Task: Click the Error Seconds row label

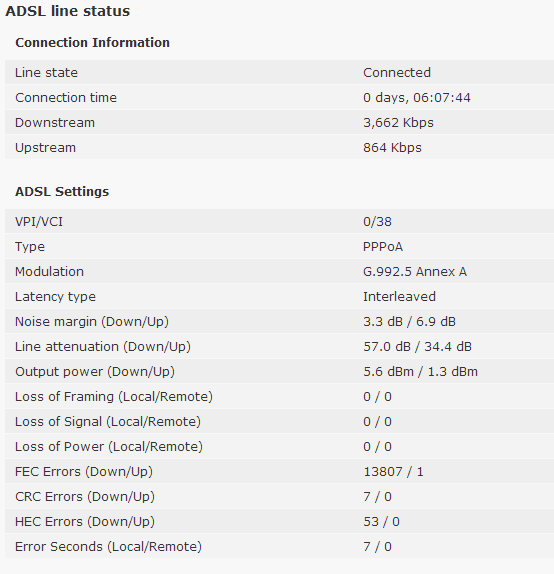Action: point(108,547)
